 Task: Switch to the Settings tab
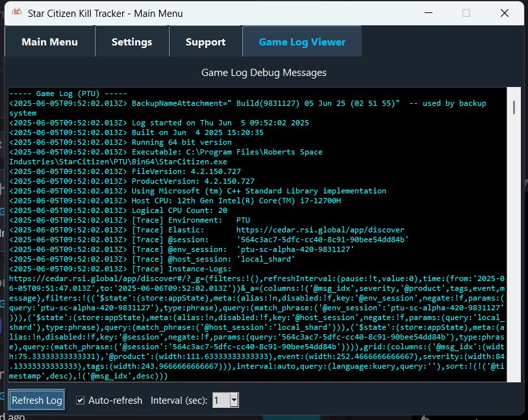coord(131,42)
